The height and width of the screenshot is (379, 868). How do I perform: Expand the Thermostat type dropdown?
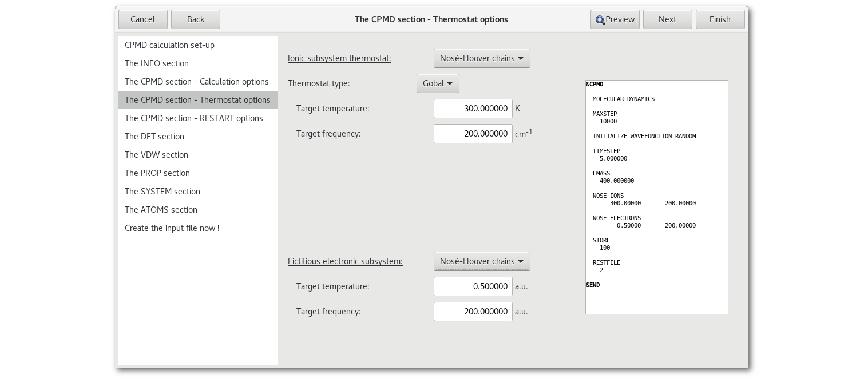tap(437, 83)
